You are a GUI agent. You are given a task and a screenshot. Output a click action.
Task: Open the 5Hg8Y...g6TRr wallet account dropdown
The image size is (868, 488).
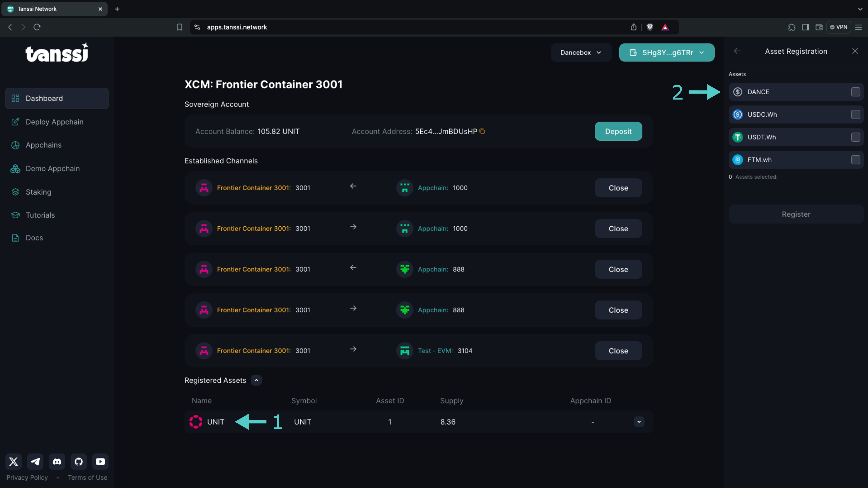coord(666,52)
